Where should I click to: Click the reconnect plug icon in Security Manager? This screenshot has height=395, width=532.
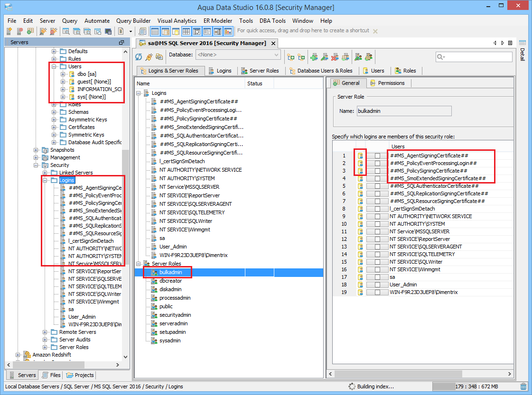point(149,57)
